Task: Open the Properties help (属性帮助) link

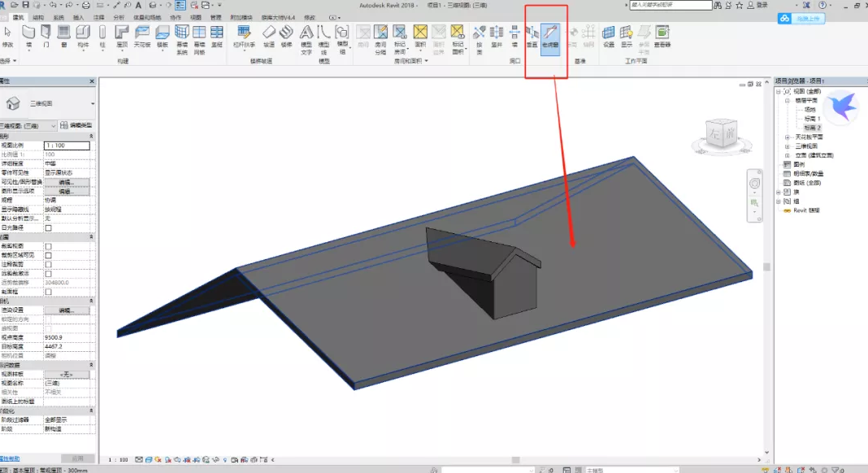Action: click(x=10, y=458)
